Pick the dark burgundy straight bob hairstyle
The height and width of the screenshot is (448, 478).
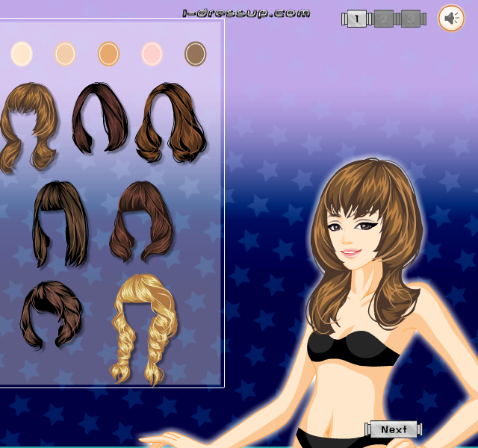click(99, 118)
